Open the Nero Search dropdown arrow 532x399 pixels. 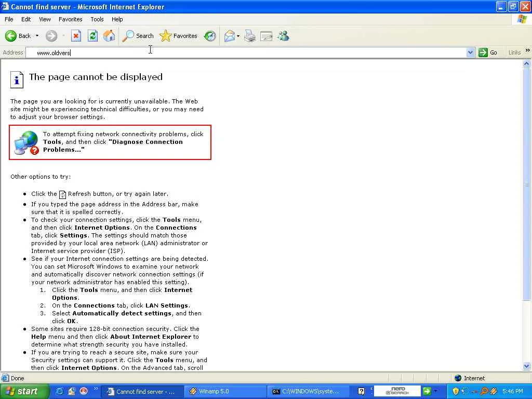pos(435,391)
